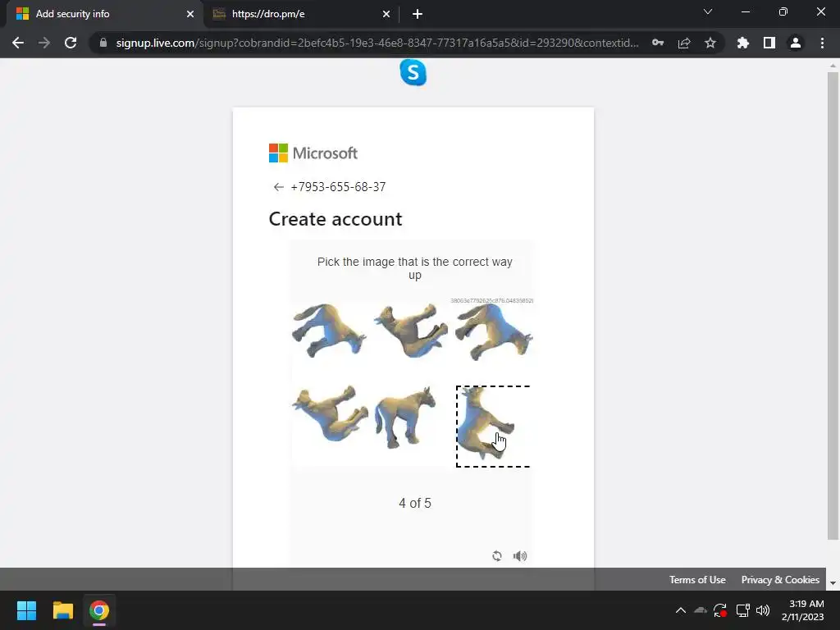Viewport: 840px width, 630px height.
Task: Click the sync status tray icon
Action: point(720,610)
